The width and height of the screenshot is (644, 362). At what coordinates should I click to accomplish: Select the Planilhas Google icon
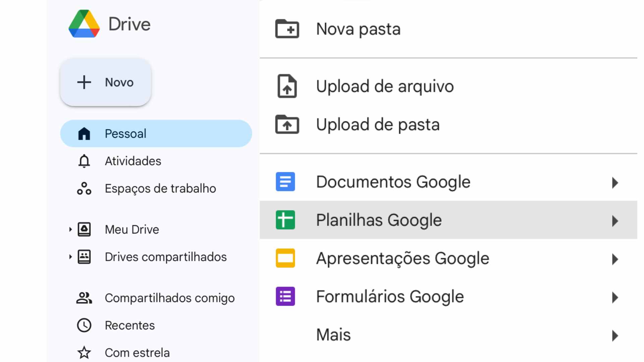[285, 220]
